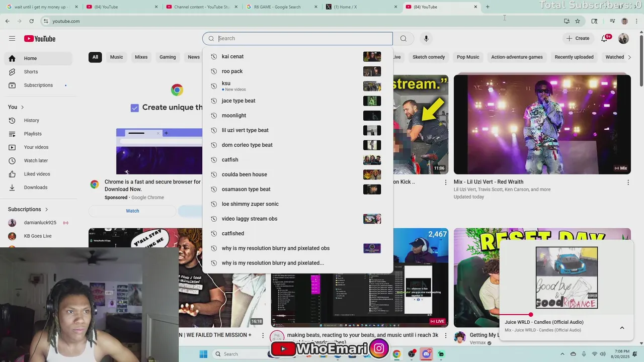
Task: Open options menu for Kick video
Action: coord(445,183)
